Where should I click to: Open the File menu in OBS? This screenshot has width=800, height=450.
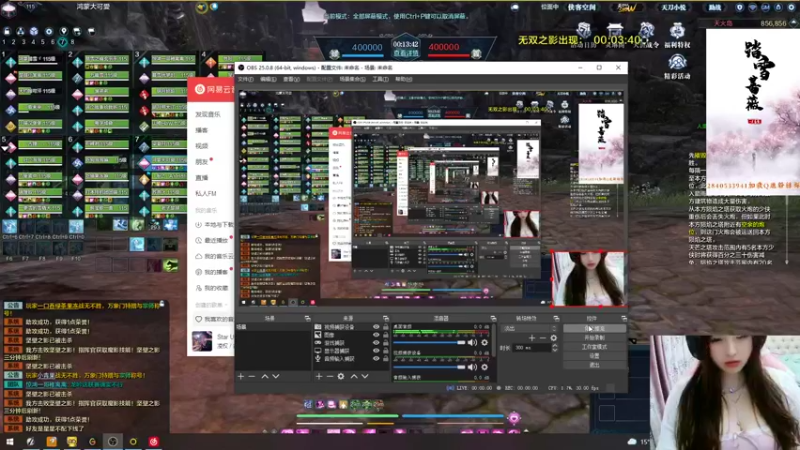tap(245, 79)
